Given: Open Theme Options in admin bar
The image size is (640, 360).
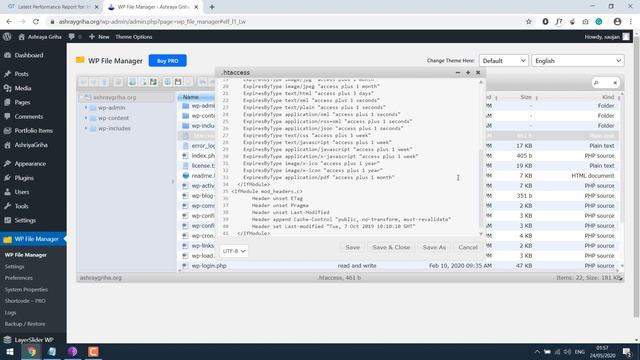Looking at the screenshot, I should 133,37.
